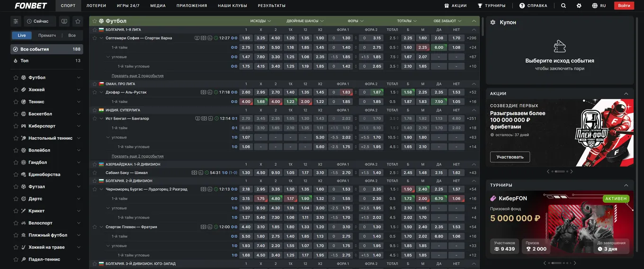Open the Приложения tab
This screenshot has width=644, height=269.
pyautogui.click(x=192, y=6)
